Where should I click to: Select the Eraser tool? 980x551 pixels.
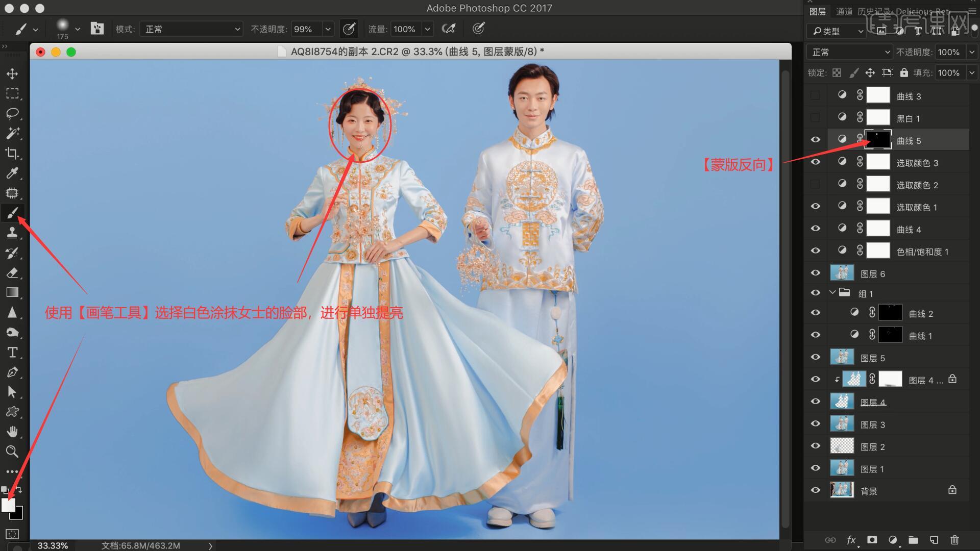tap(12, 273)
